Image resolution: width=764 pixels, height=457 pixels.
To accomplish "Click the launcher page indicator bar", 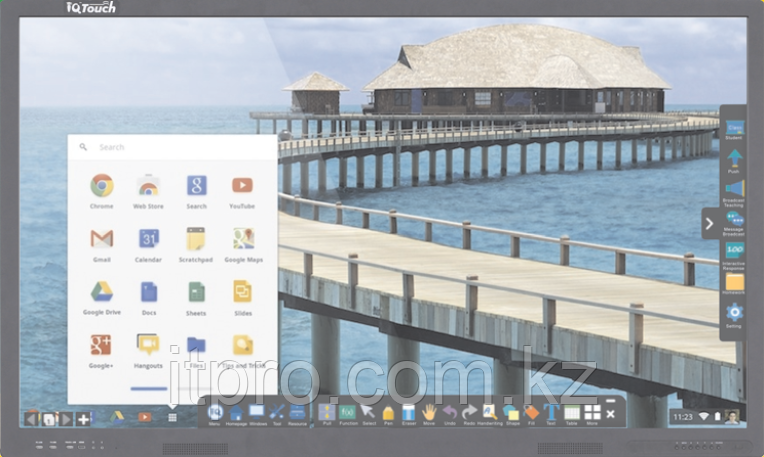I will tap(149, 388).
